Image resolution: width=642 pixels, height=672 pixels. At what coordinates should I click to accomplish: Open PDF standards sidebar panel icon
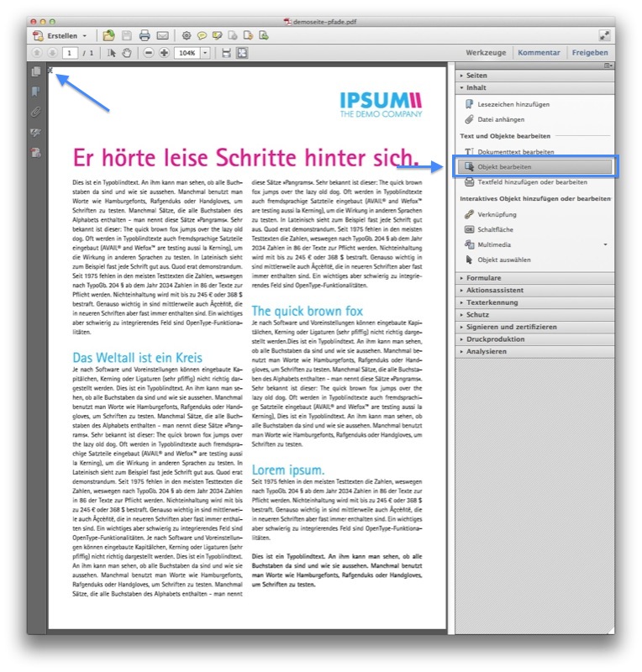[36, 153]
